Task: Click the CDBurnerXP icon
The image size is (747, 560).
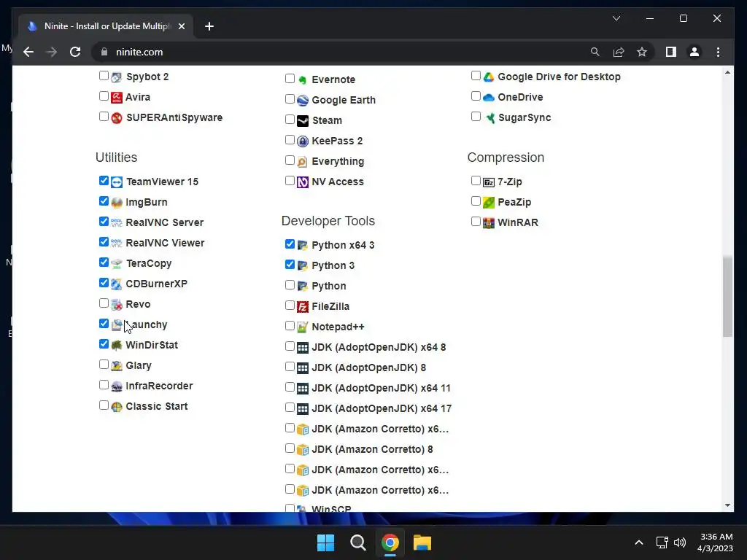Action: coord(117,284)
